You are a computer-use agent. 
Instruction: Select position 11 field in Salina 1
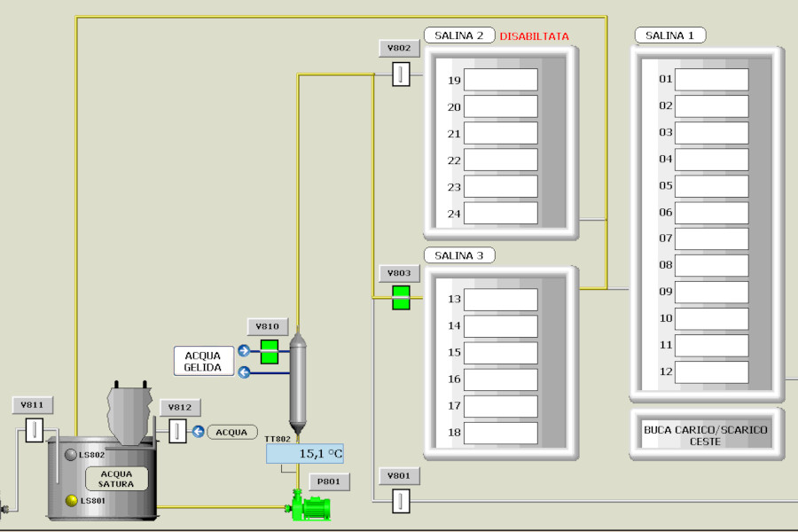(711, 345)
